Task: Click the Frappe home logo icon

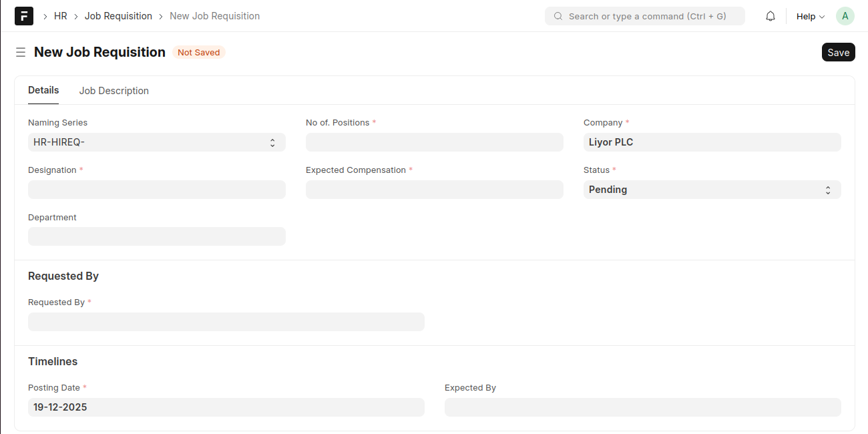Action: tap(24, 16)
